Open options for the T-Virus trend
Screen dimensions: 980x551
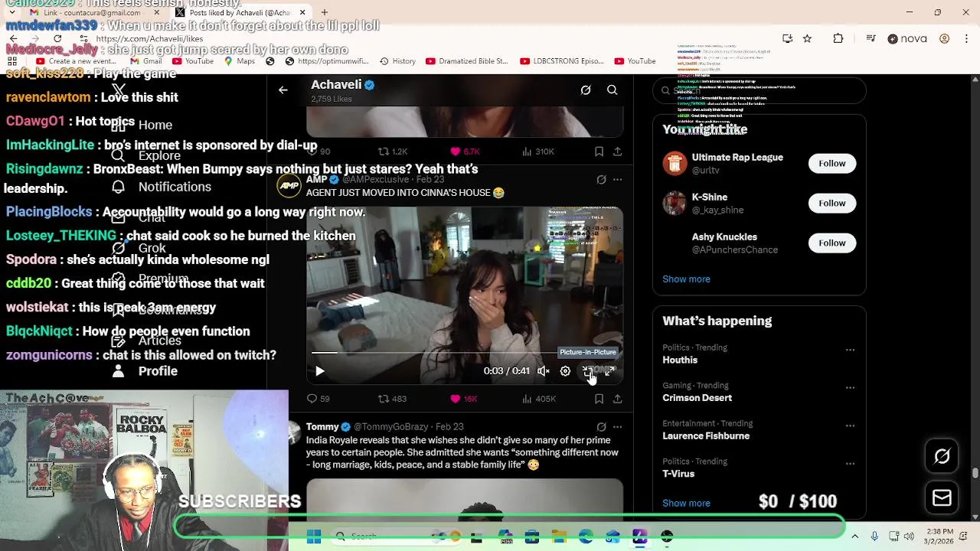[x=850, y=464]
